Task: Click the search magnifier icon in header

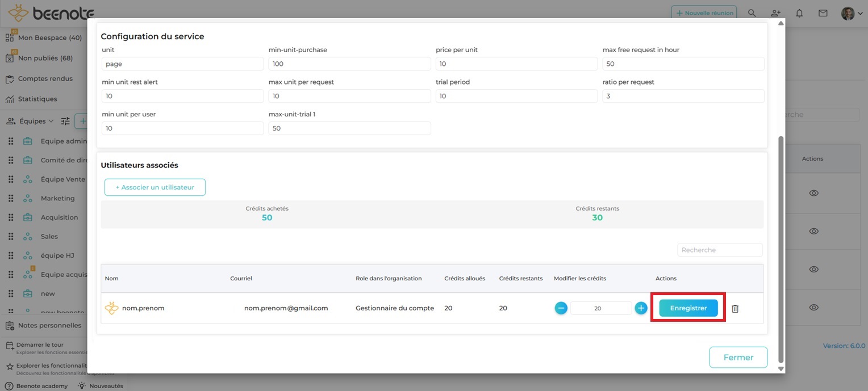Action: click(x=752, y=13)
